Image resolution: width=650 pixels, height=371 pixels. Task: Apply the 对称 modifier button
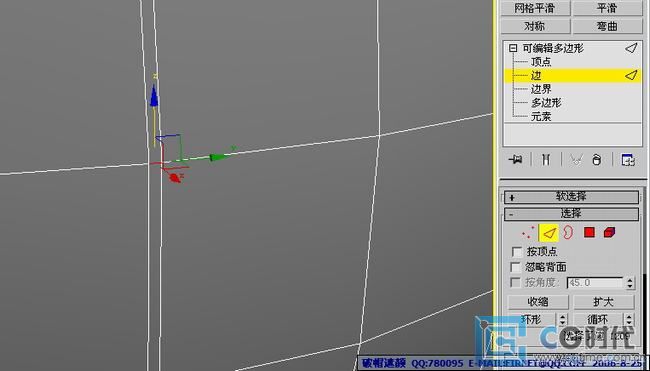click(x=535, y=26)
